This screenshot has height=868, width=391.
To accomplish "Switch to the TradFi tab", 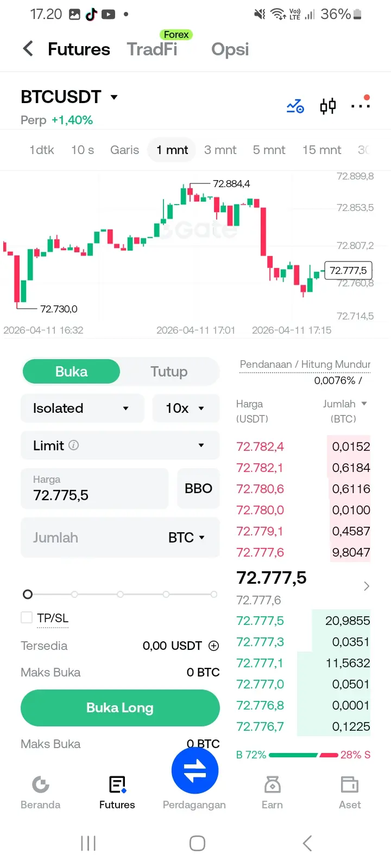I will click(152, 49).
